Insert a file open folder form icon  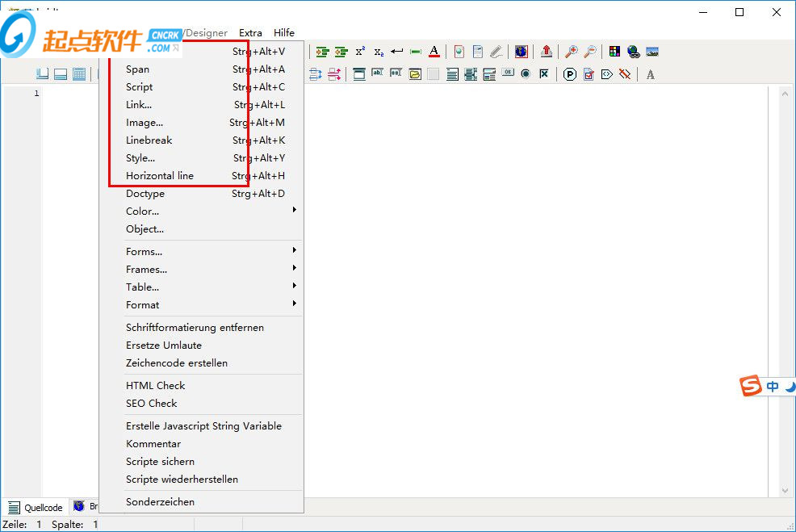[x=415, y=74]
